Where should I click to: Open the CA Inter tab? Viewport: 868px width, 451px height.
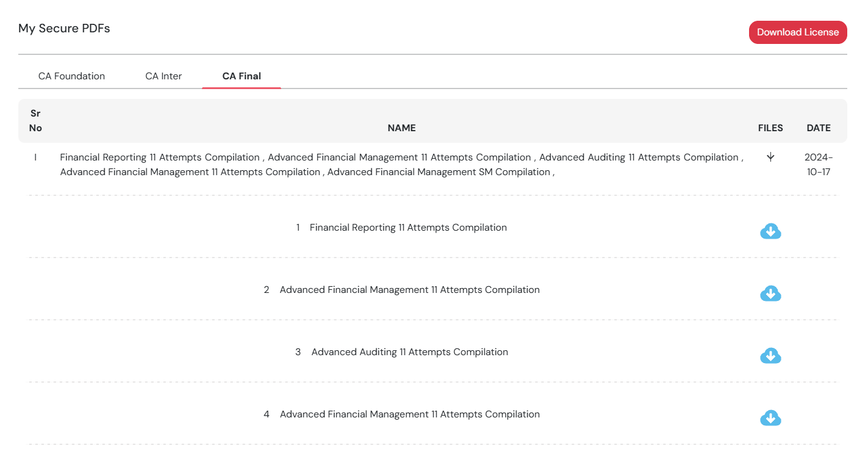click(x=163, y=76)
